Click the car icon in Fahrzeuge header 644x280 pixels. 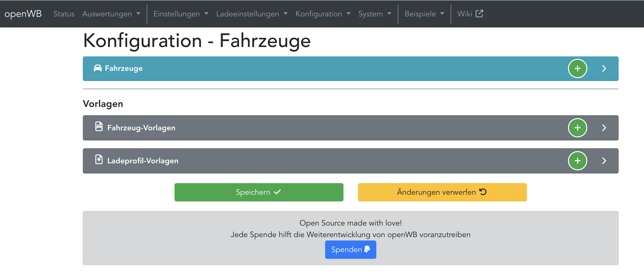tap(98, 68)
